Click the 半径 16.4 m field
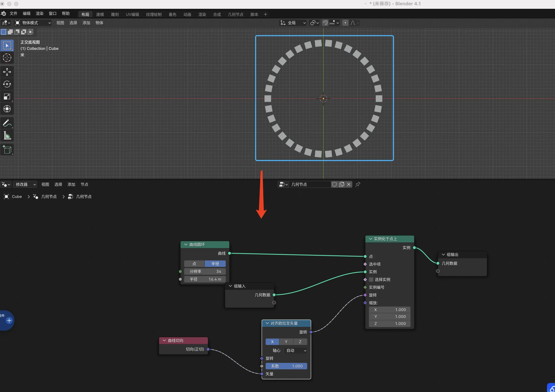This screenshot has width=555, height=392. point(205,279)
